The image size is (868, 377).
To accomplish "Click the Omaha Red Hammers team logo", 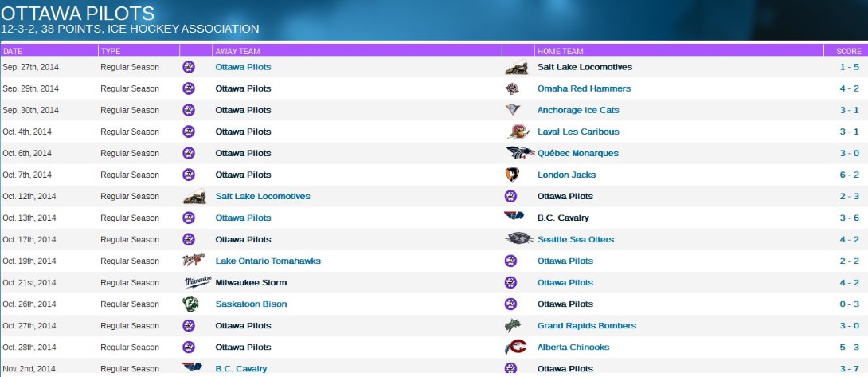I will click(x=516, y=88).
